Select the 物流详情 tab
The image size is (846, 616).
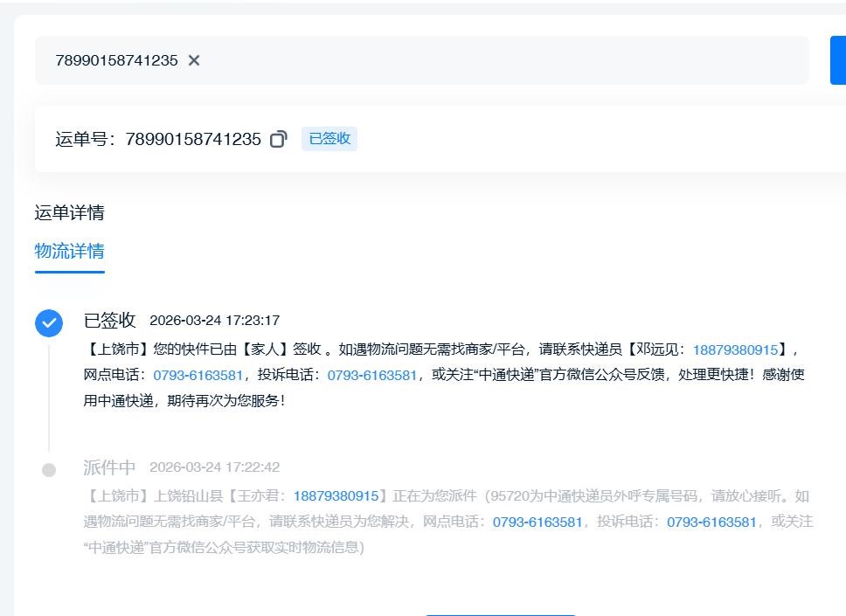click(69, 252)
